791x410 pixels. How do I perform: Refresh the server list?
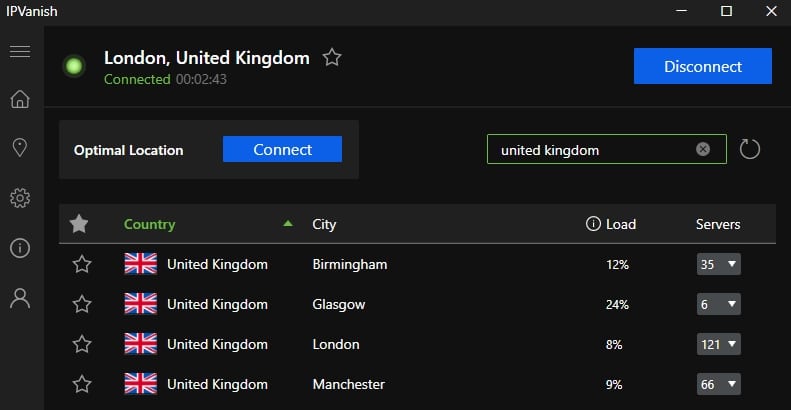750,149
